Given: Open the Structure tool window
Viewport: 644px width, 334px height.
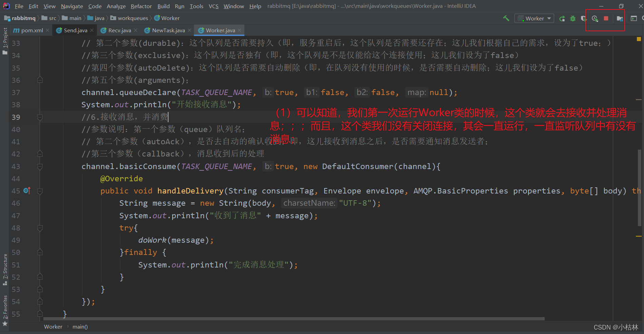Looking at the screenshot, I should pos(5,270).
